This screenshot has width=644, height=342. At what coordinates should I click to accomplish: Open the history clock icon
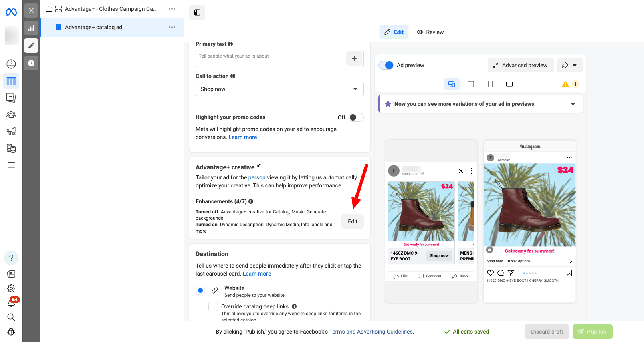click(x=31, y=63)
